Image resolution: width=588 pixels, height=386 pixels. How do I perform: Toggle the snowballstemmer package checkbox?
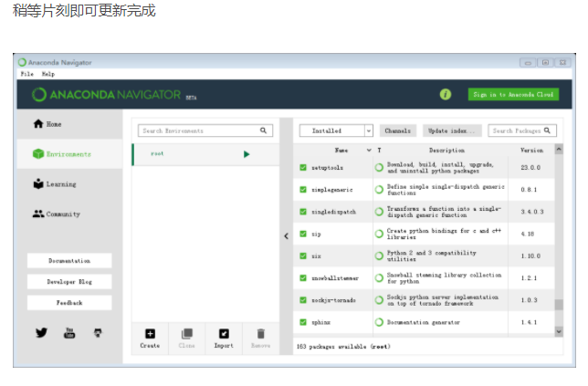[303, 278]
